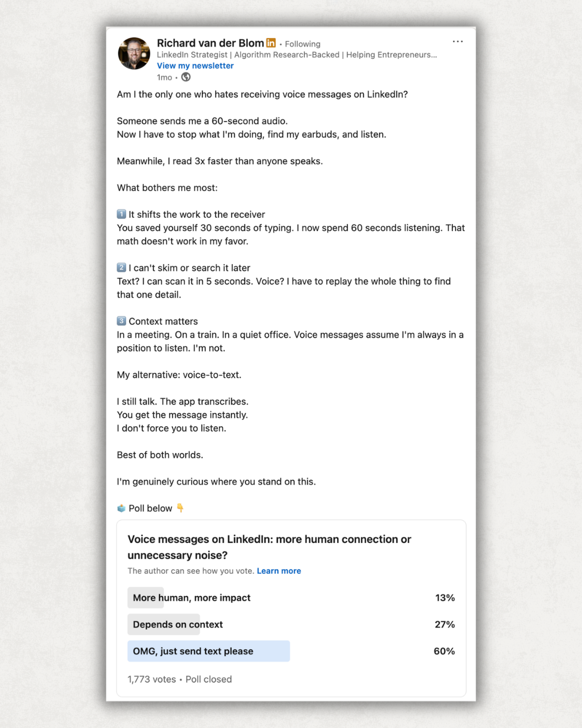Click the ballot box emoji before 'Poll below'
This screenshot has height=728, width=582.
click(x=121, y=508)
